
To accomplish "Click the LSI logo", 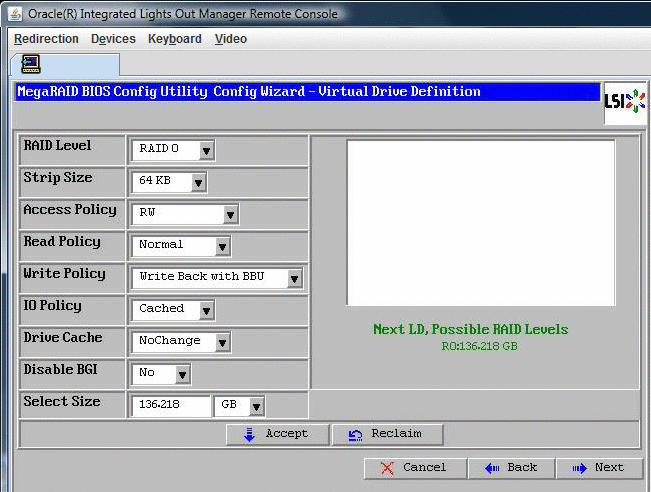I will 625,102.
